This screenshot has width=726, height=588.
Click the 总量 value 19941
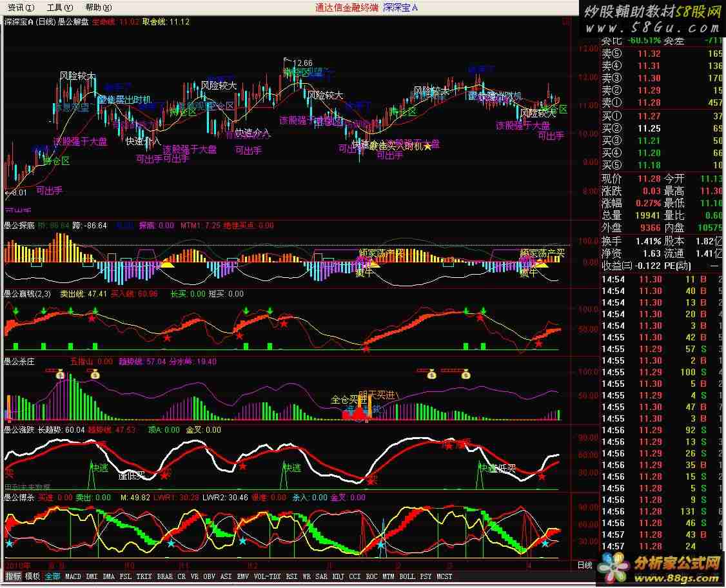(648, 215)
